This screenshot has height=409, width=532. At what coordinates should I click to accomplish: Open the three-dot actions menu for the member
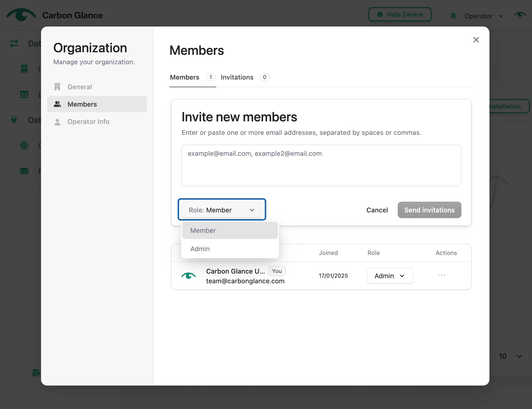click(x=442, y=275)
